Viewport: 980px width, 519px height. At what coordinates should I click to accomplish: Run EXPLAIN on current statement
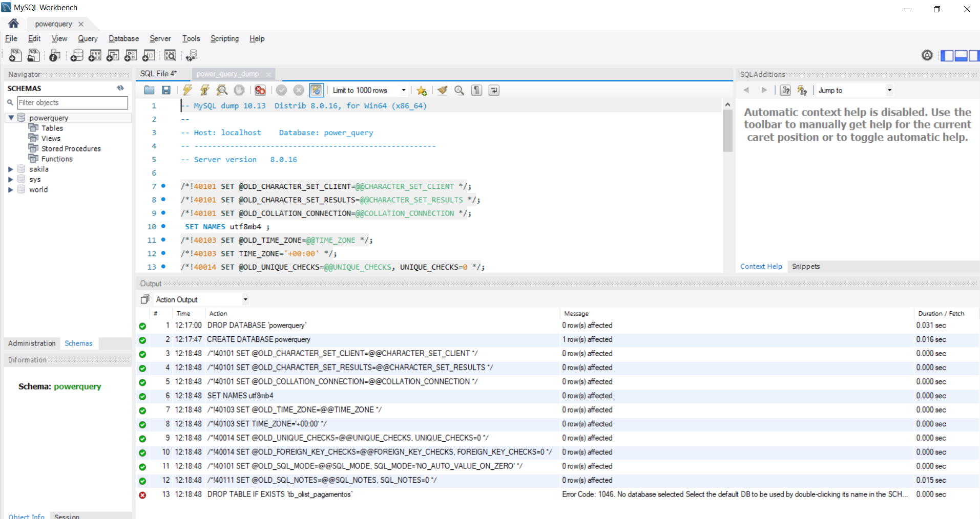(x=222, y=90)
